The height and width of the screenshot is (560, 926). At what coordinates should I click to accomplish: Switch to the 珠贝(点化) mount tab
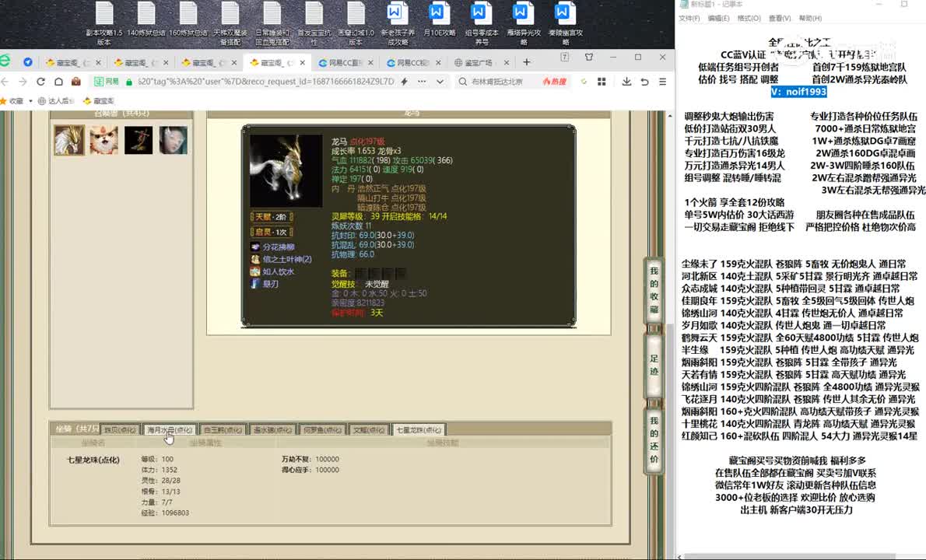tap(120, 429)
